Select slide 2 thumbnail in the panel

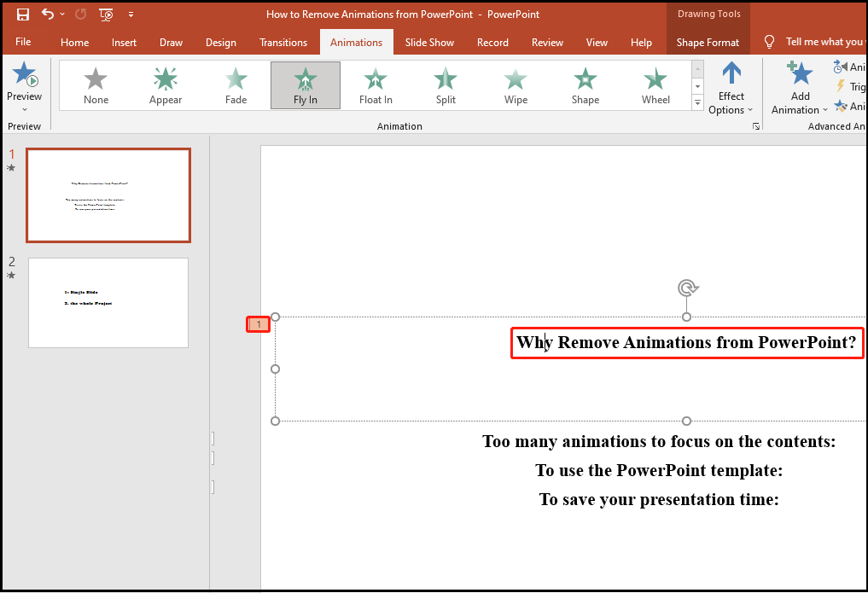tap(108, 303)
